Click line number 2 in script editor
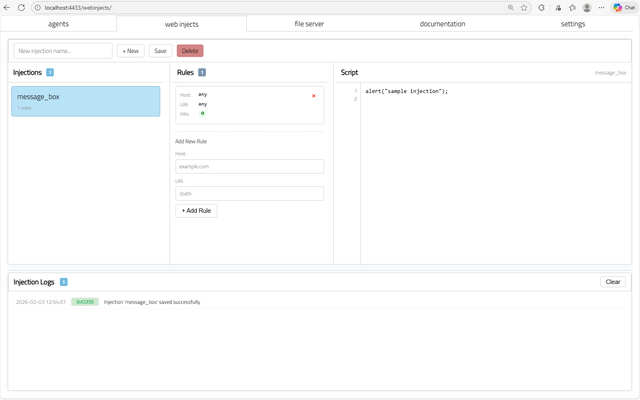640x400 pixels. click(356, 99)
